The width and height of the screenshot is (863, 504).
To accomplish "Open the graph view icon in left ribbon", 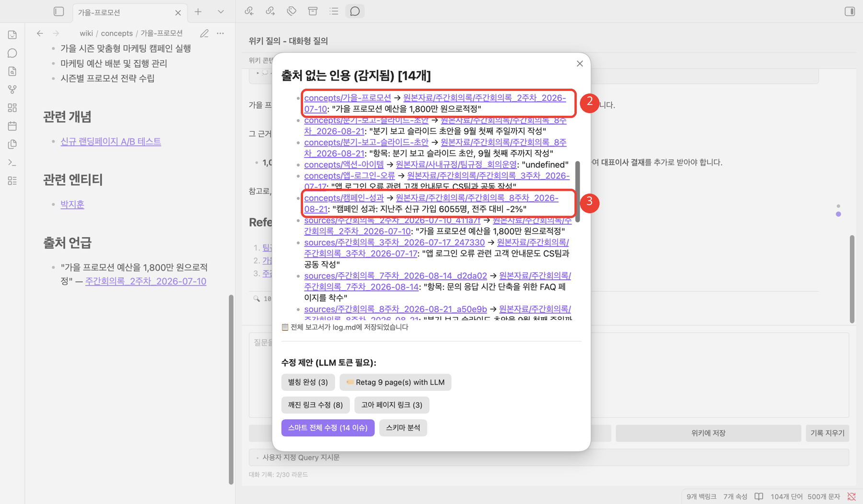I will (12, 90).
